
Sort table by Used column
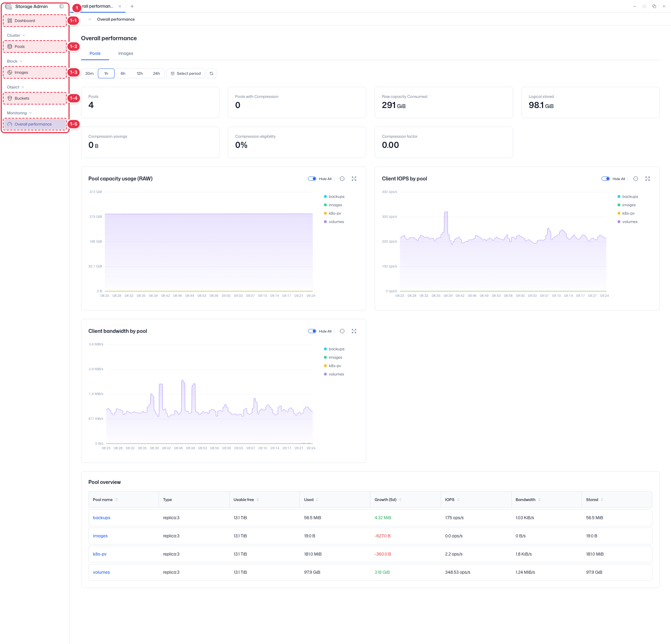[x=317, y=500]
